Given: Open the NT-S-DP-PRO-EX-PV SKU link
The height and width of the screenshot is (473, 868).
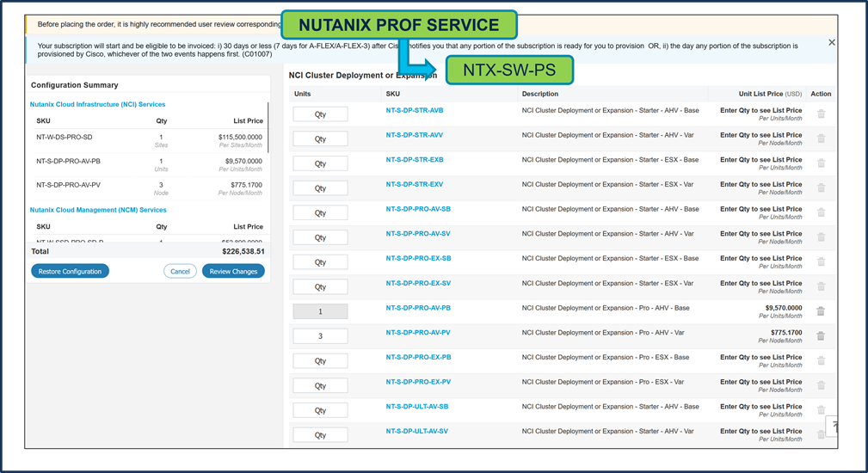Looking at the screenshot, I should [418, 382].
